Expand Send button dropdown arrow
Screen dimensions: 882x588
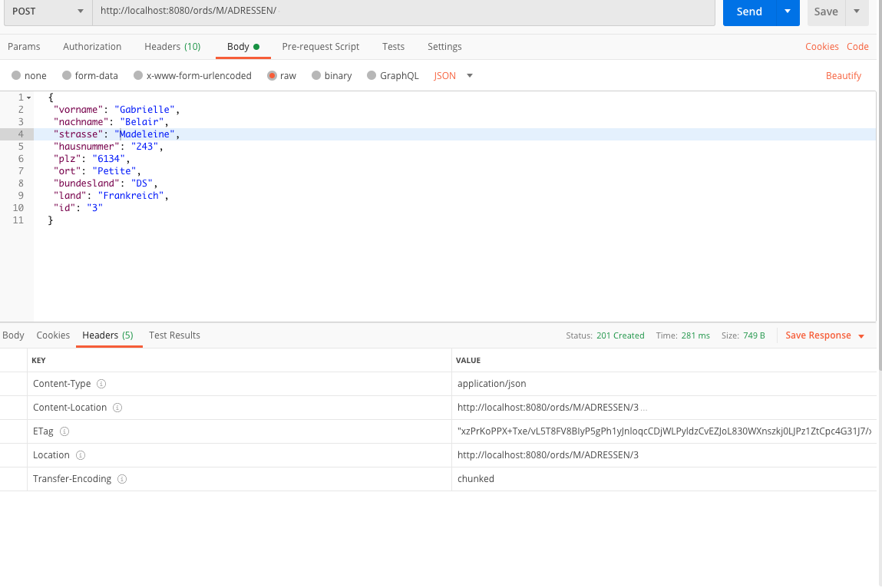pos(788,12)
